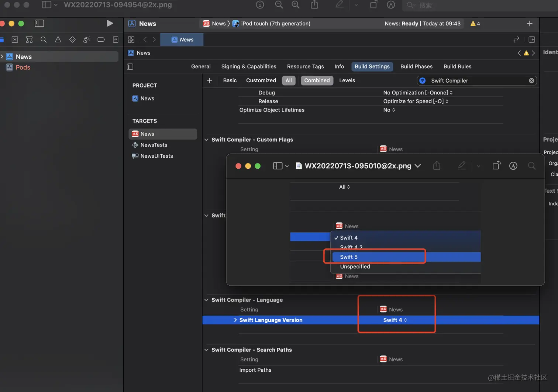Image resolution: width=558 pixels, height=392 pixels.
Task: Show info icon in background Preview window
Action: (x=260, y=4)
